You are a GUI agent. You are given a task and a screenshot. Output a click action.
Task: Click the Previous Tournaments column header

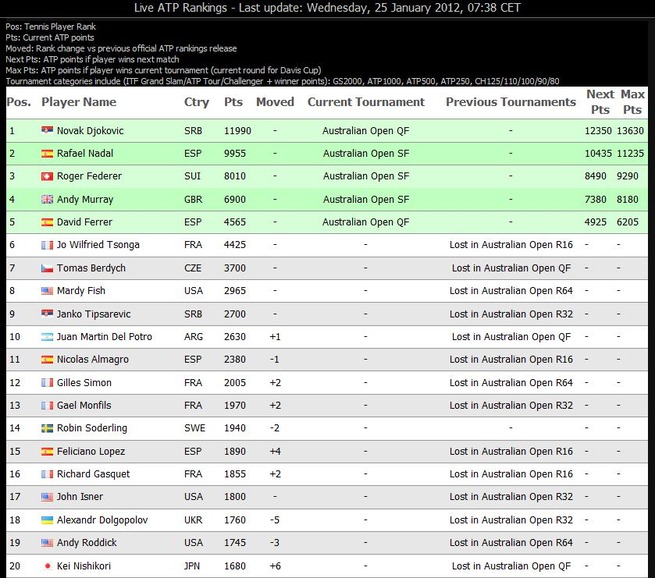pos(510,102)
